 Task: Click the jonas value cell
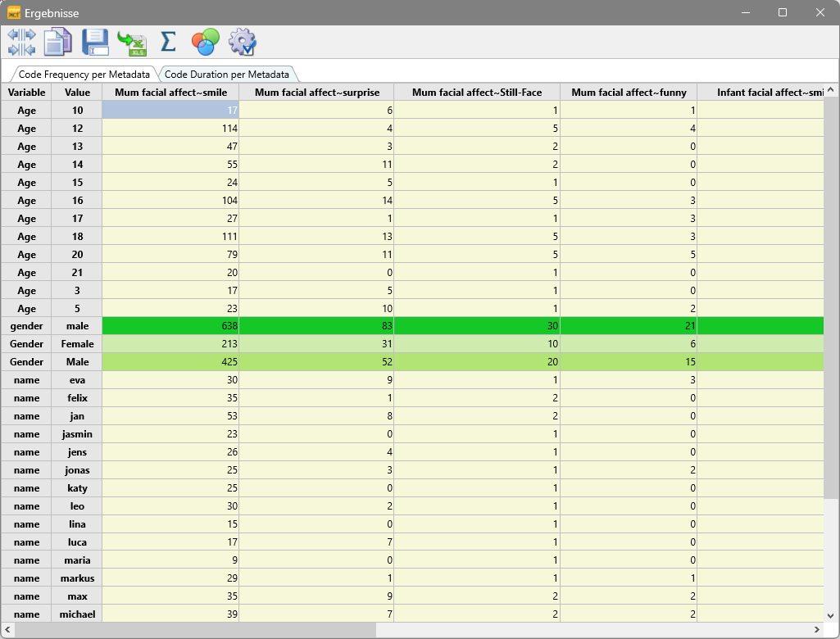click(77, 470)
